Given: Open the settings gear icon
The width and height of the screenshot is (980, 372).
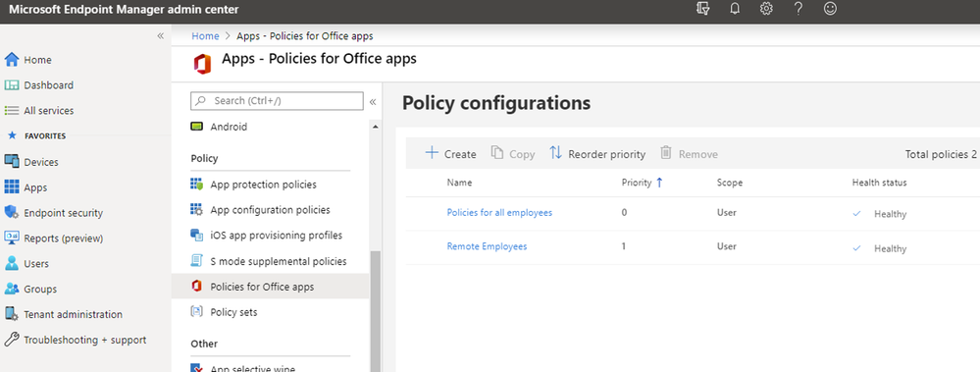Looking at the screenshot, I should [x=766, y=9].
